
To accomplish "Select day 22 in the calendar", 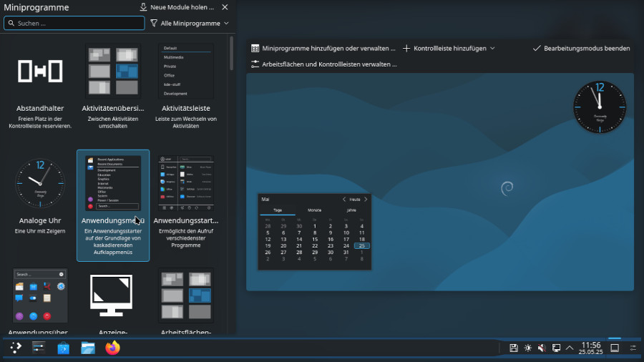I will pyautogui.click(x=315, y=246).
